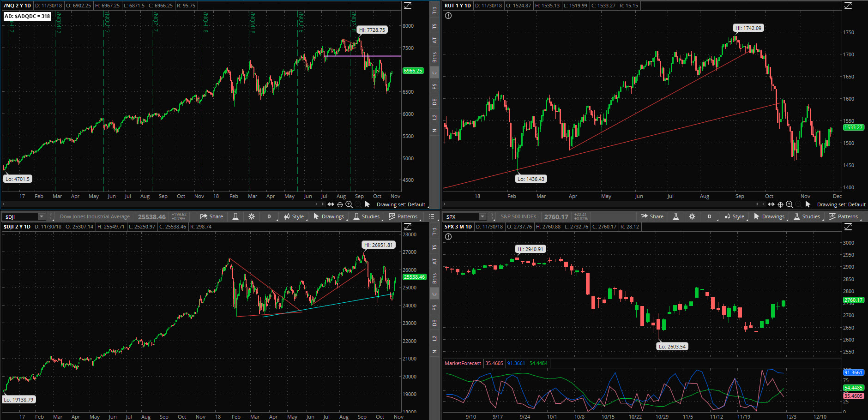
Task: Click the price scale icon on $DJI chart
Action: [408, 227]
